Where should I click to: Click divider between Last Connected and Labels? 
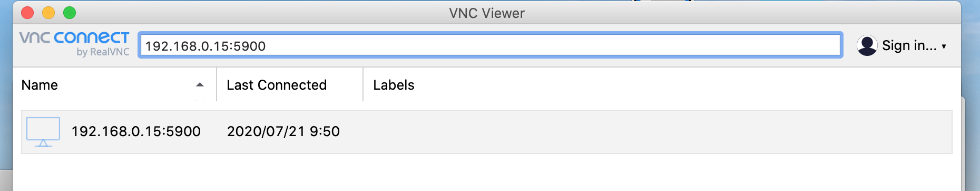coord(363,84)
